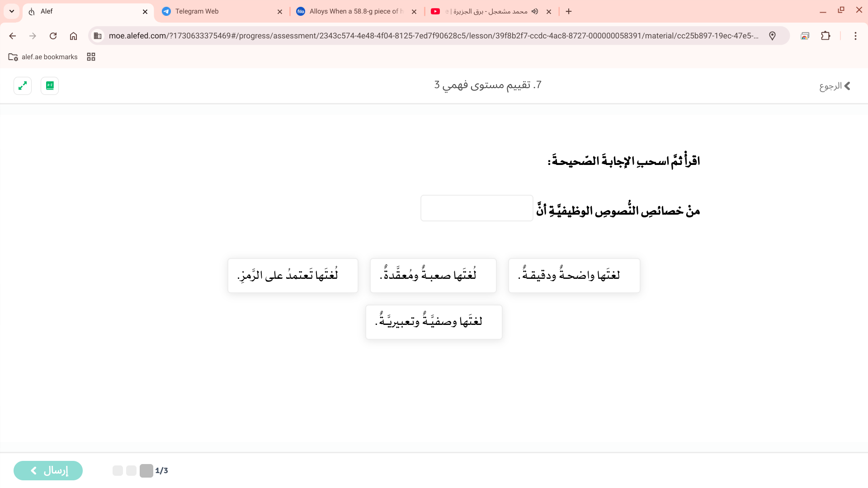Click the green fullscreen expand icon

click(23, 86)
